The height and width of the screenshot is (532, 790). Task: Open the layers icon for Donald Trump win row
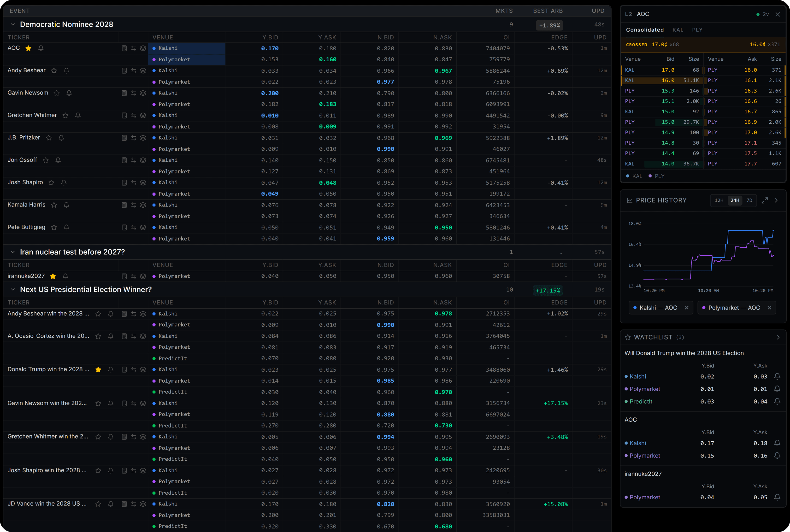click(143, 369)
